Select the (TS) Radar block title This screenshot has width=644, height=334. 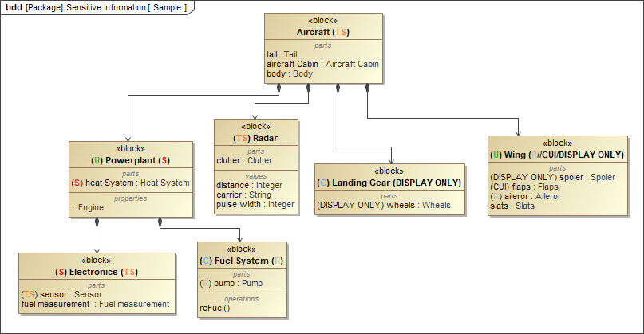(255, 138)
